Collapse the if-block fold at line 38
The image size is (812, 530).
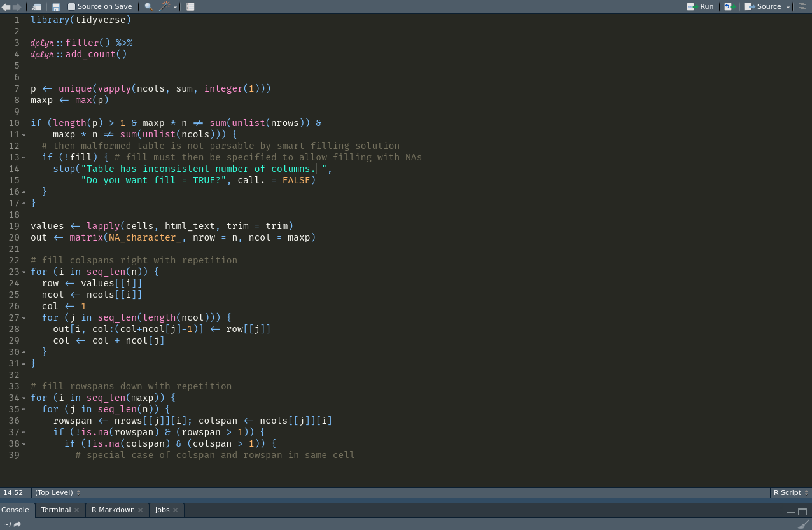pos(24,444)
